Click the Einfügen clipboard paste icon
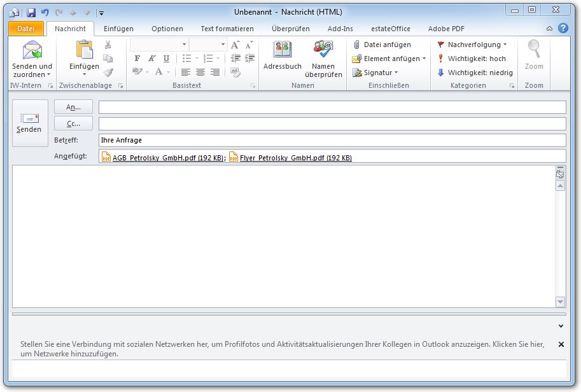Screen dimensions: 581x392 pos(84,50)
